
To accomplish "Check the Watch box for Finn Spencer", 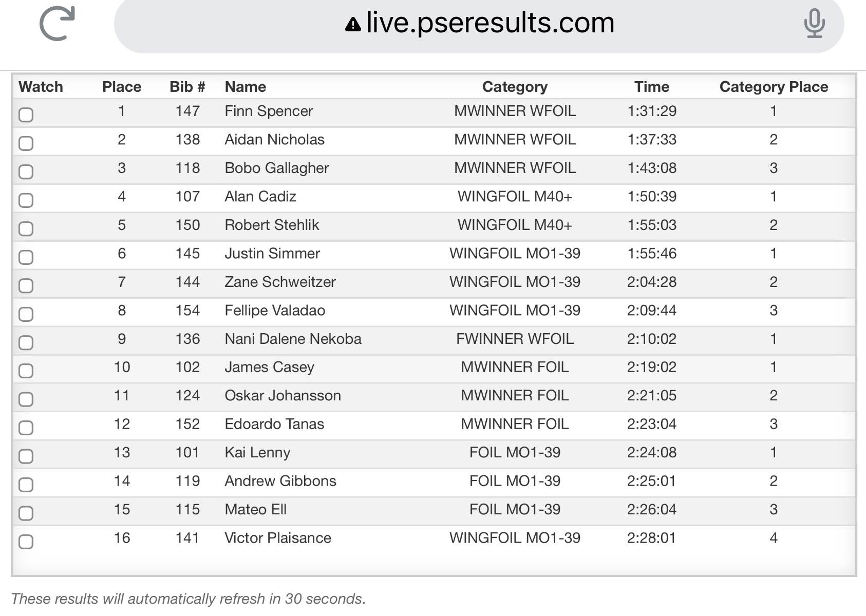I will pyautogui.click(x=26, y=115).
